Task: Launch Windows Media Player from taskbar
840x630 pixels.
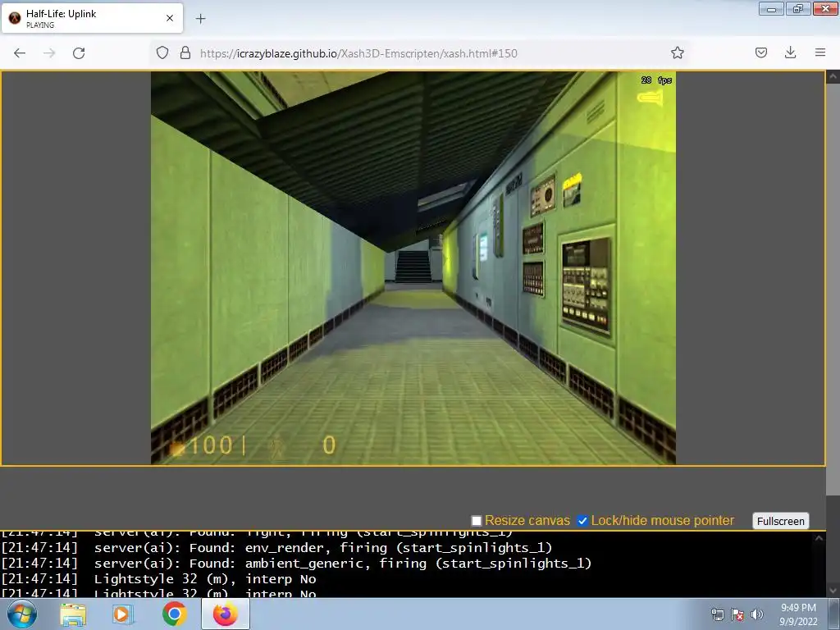Action: tap(122, 614)
